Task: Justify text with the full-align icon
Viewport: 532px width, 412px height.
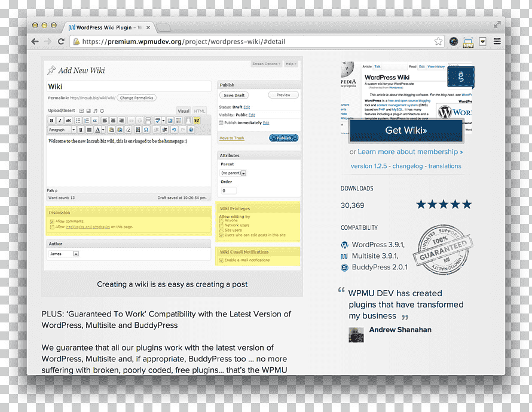Action: coord(89,130)
